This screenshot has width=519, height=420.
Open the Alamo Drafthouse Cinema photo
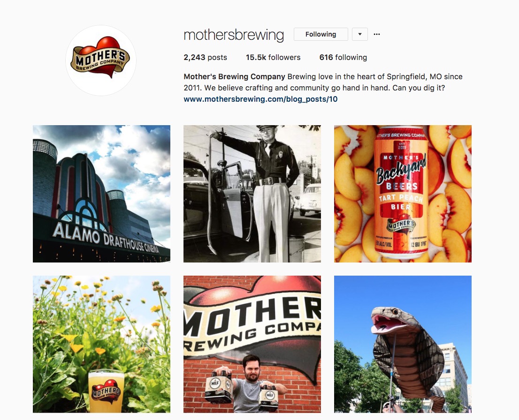point(102,194)
